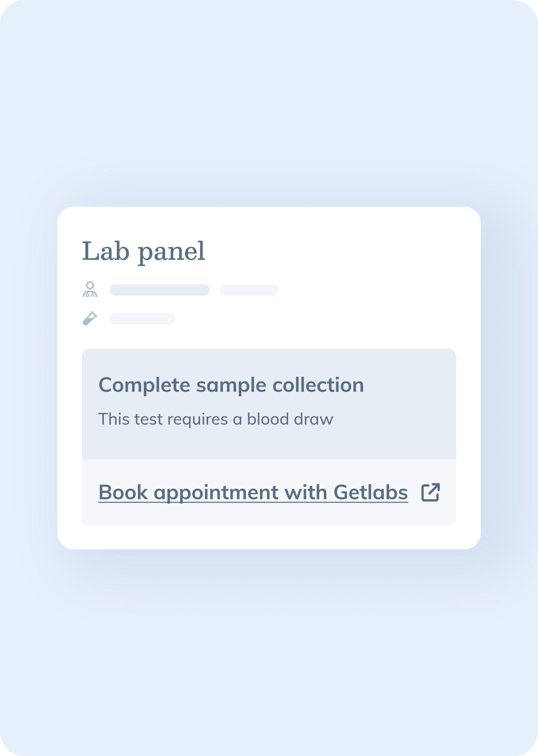Screen dimensions: 538x756
Task: Select the short pale placeholder beside physician row
Action: pos(249,290)
